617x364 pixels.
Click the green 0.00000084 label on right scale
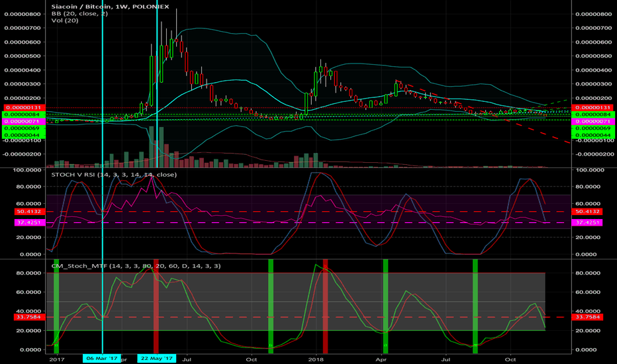593,114
